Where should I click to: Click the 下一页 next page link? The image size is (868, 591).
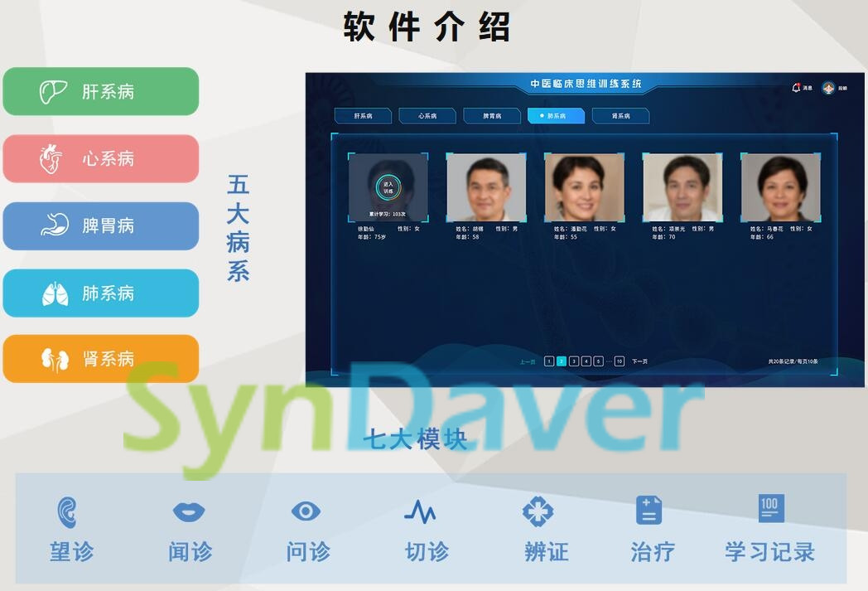coord(639,361)
